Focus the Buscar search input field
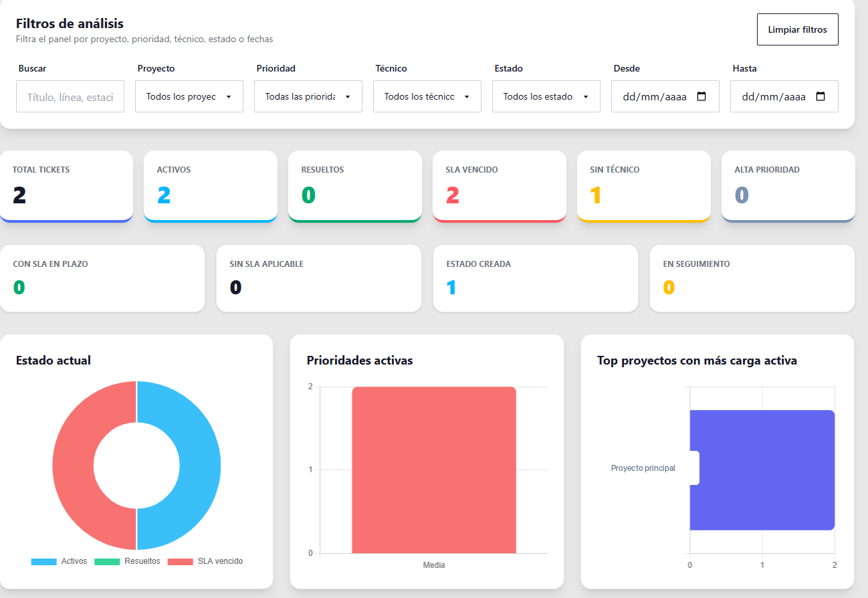The height and width of the screenshot is (598, 868). pyautogui.click(x=70, y=96)
